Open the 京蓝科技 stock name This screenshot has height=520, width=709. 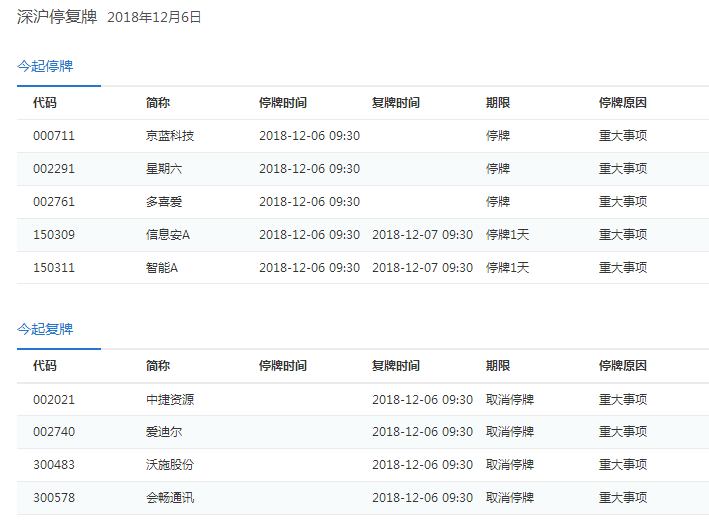click(169, 136)
